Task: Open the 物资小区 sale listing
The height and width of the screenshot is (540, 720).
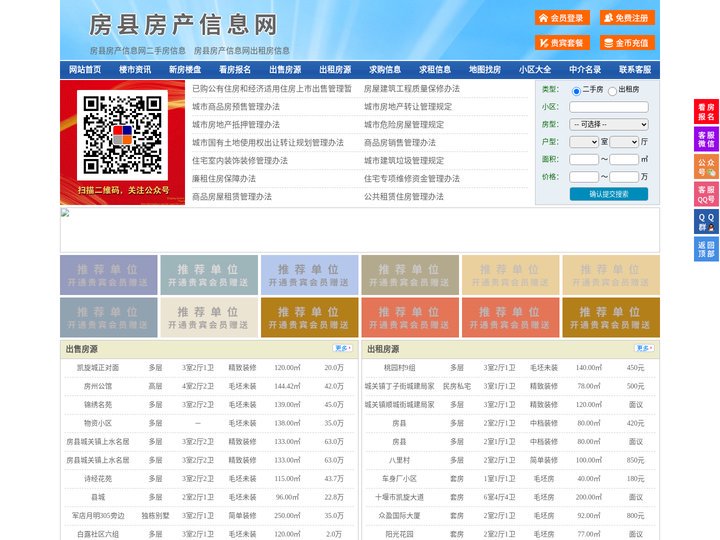Action: (x=98, y=423)
